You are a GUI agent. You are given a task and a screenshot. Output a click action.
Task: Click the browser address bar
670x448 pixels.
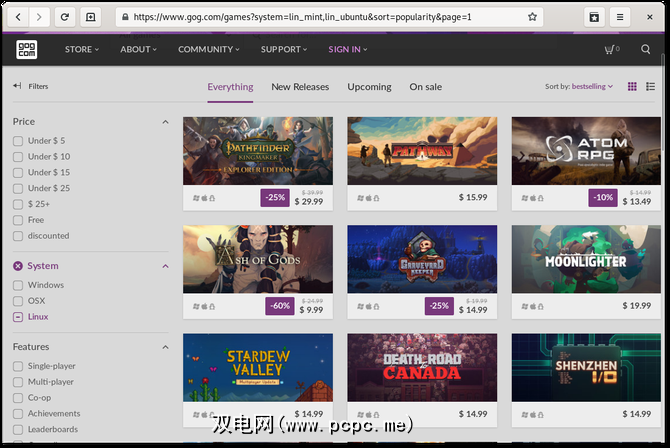320,17
